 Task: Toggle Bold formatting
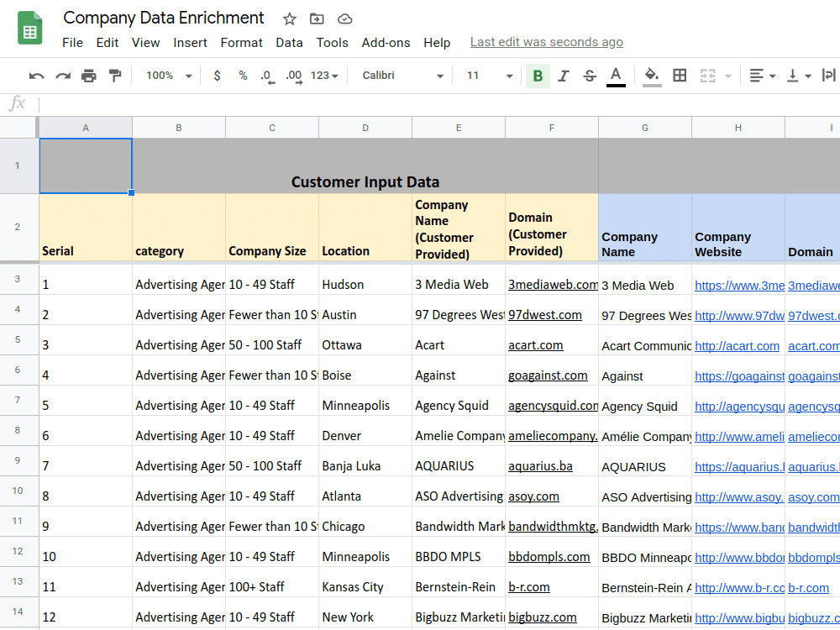pyautogui.click(x=538, y=76)
